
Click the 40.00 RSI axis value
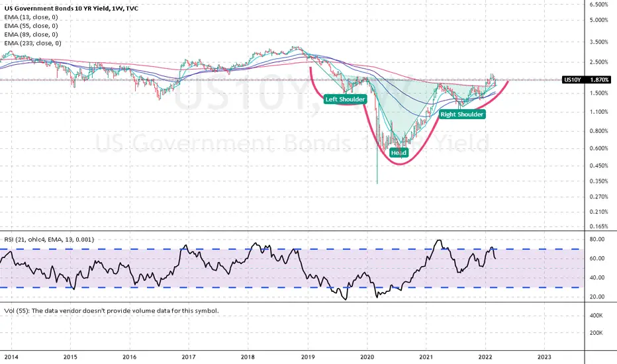point(598,277)
